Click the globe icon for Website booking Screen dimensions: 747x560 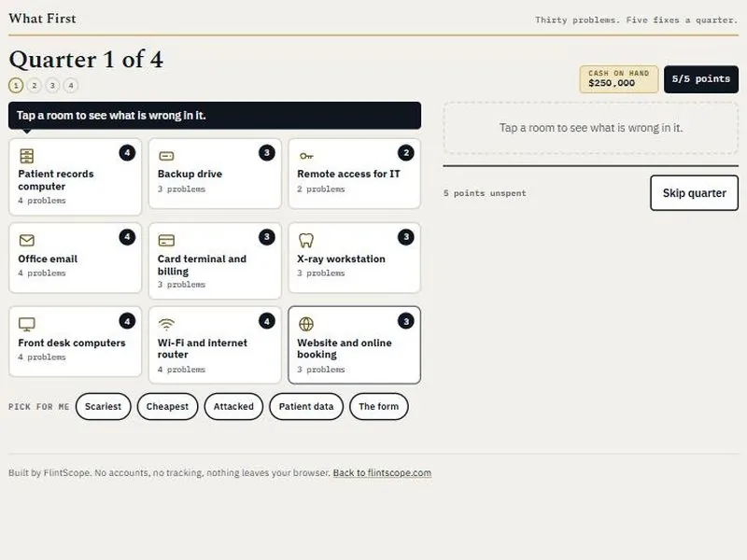click(306, 324)
